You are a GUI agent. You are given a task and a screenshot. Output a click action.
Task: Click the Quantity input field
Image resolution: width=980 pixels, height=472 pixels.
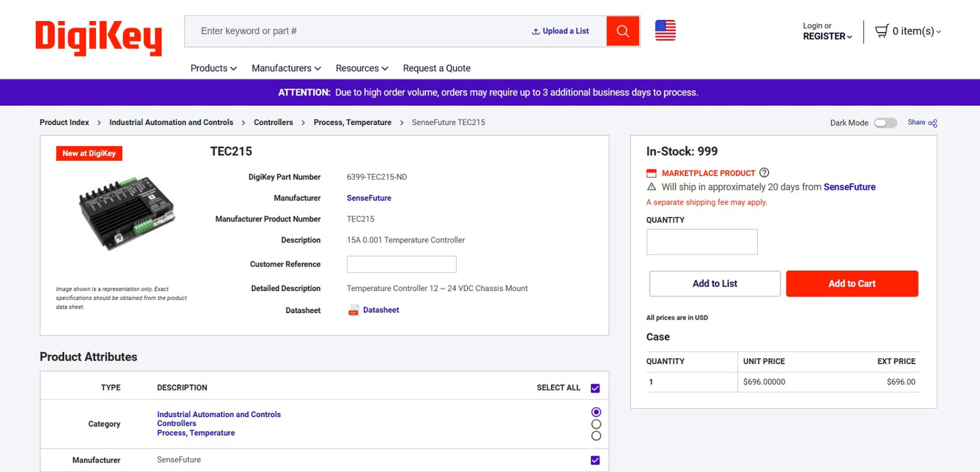tap(702, 242)
